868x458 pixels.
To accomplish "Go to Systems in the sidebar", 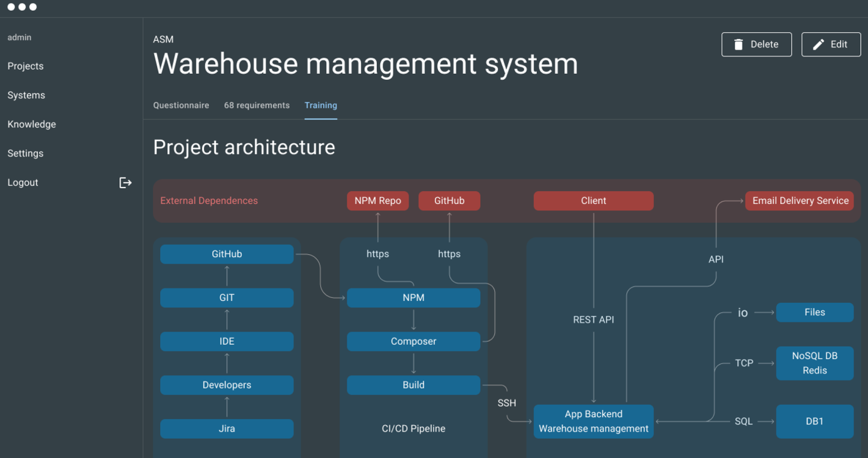I will point(26,95).
